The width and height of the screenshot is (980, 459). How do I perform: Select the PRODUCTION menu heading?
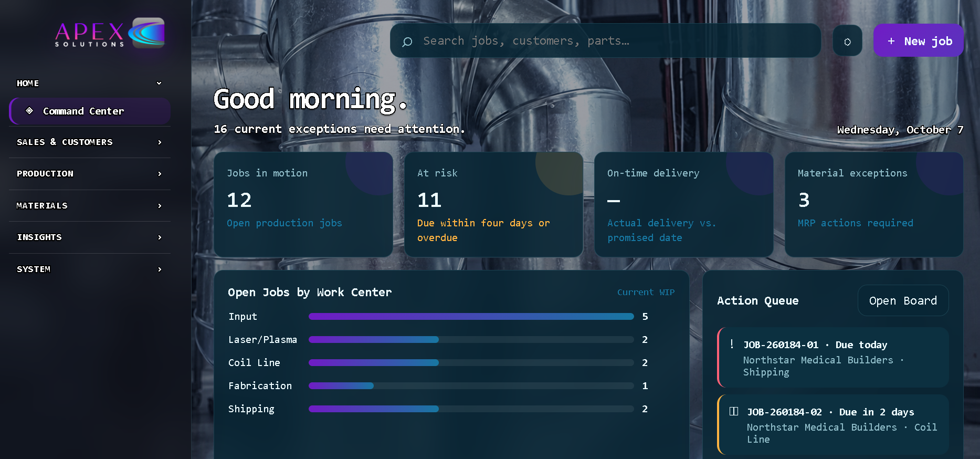[45, 173]
